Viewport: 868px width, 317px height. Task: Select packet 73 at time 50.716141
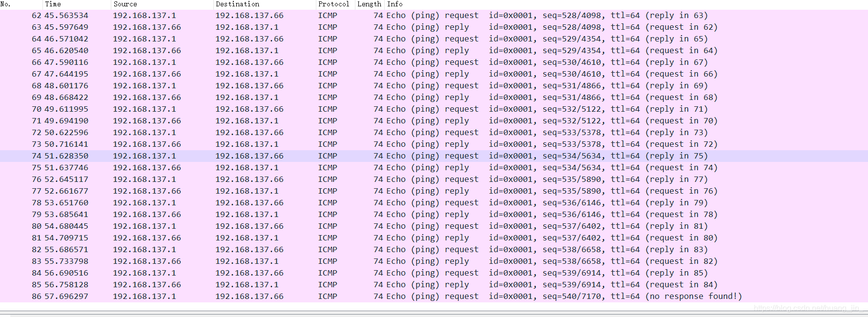coord(434,144)
